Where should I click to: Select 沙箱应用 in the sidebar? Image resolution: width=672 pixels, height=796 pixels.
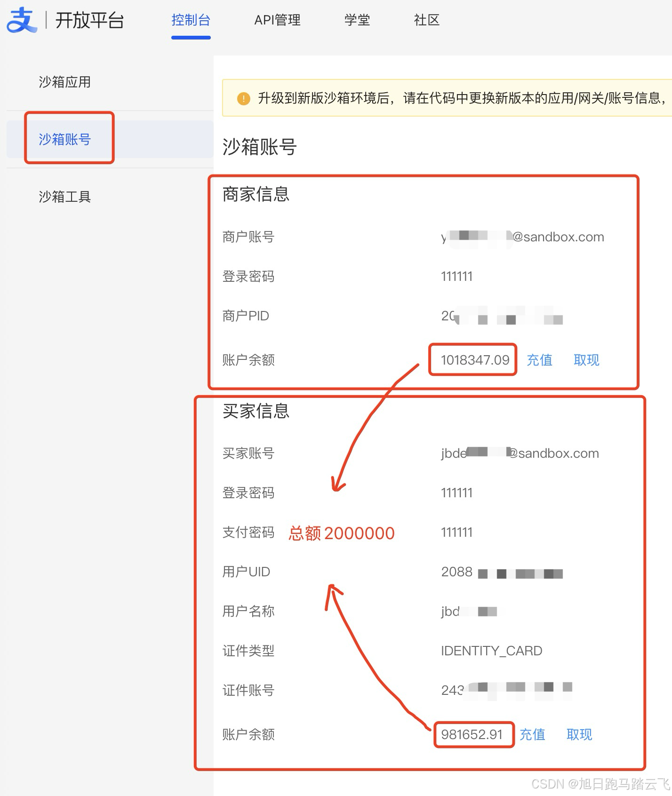[x=64, y=82]
